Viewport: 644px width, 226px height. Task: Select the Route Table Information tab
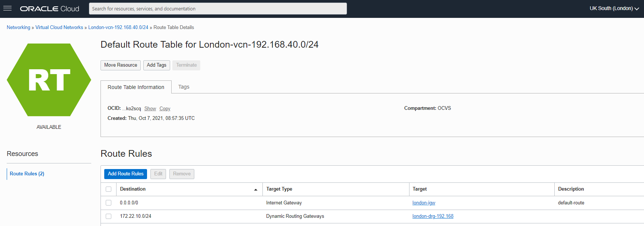(x=136, y=87)
